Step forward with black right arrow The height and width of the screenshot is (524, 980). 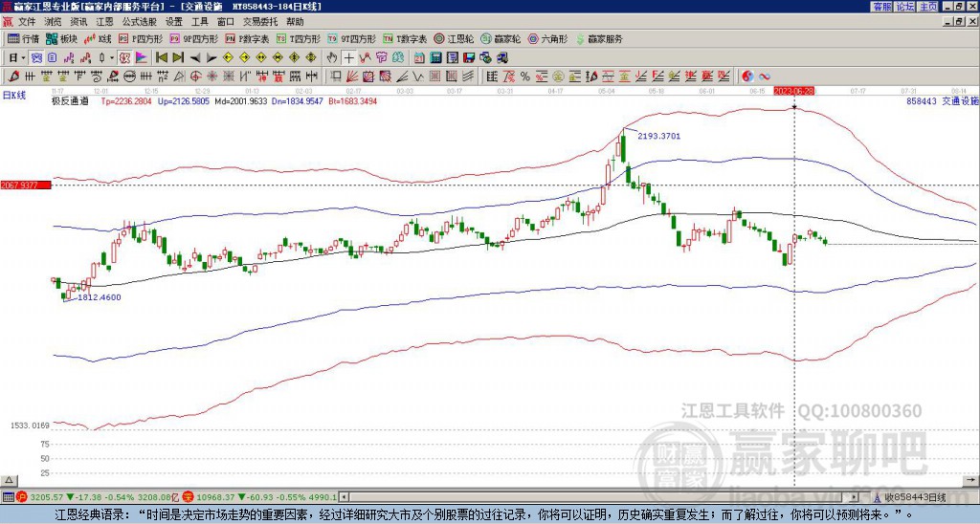212,57
